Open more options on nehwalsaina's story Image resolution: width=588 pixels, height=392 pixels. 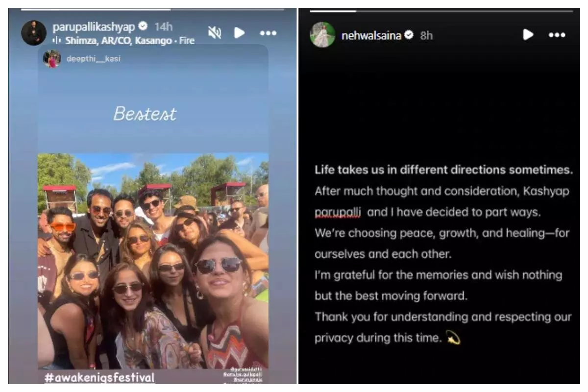[557, 35]
